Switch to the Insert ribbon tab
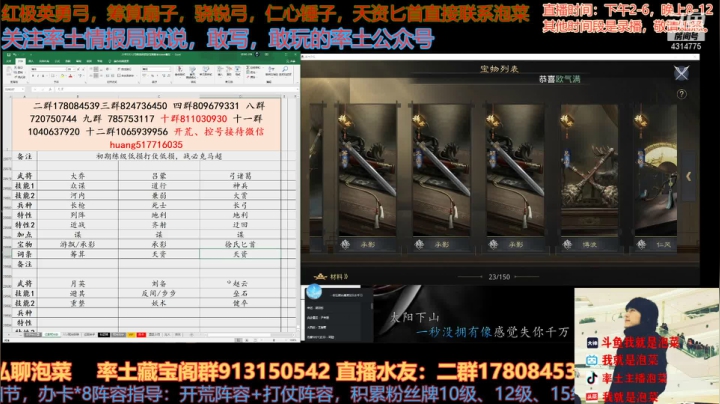Viewport: 720px width, 404px height. pos(31,61)
